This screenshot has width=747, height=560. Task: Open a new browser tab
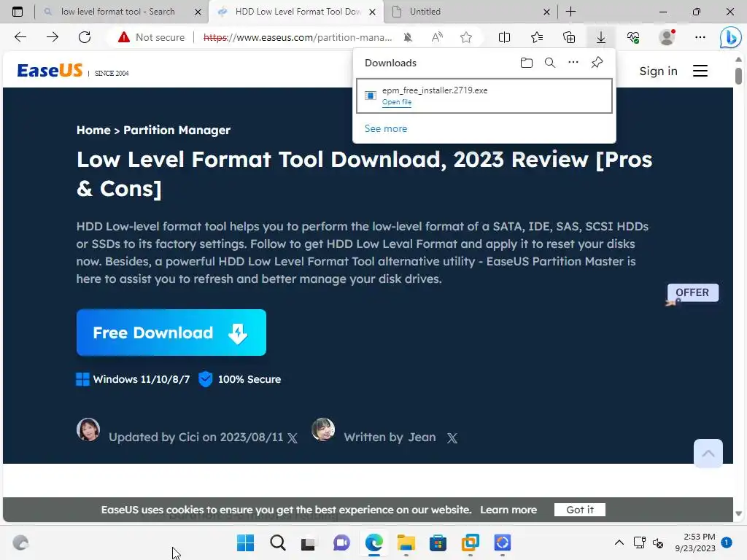[x=570, y=12]
